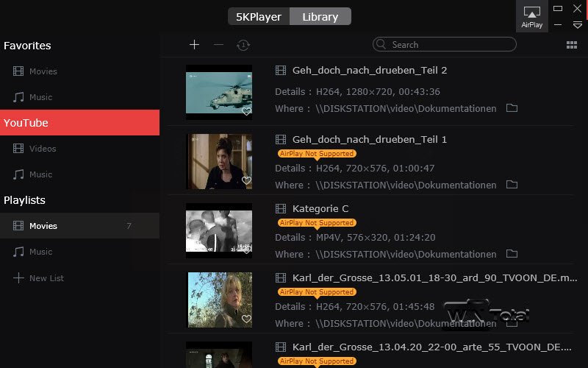The height and width of the screenshot is (368, 588).
Task: Select the YouTube section header
Action: coord(79,122)
